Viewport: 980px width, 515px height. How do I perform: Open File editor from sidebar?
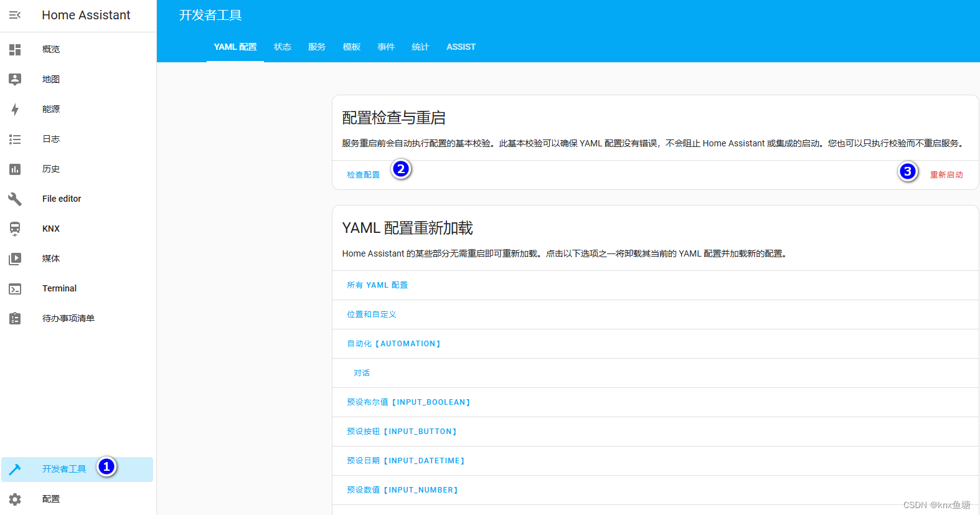tap(77, 199)
